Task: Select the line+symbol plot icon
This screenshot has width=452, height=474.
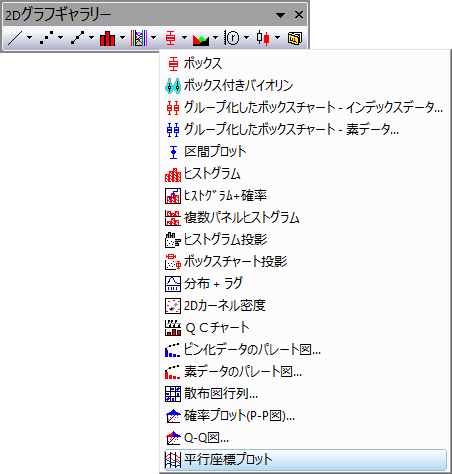Action: pyautogui.click(x=77, y=38)
